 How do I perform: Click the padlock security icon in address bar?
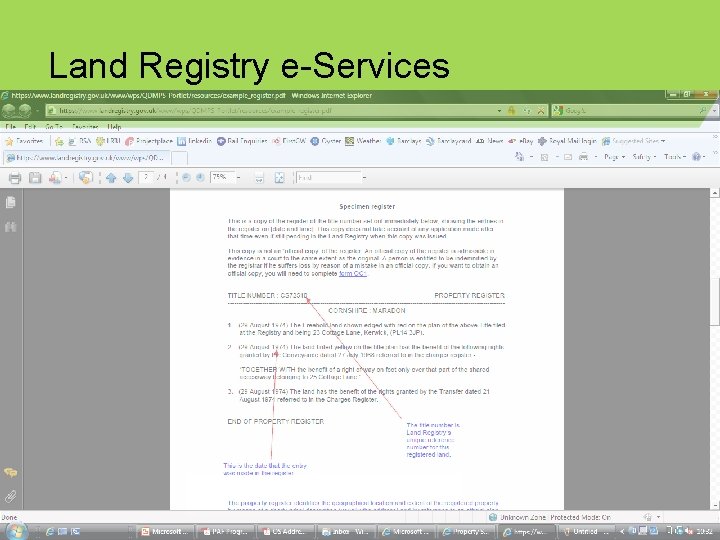tap(511, 111)
